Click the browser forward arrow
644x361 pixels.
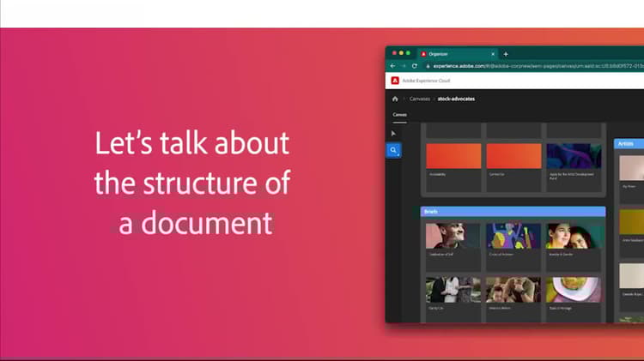[404, 66]
